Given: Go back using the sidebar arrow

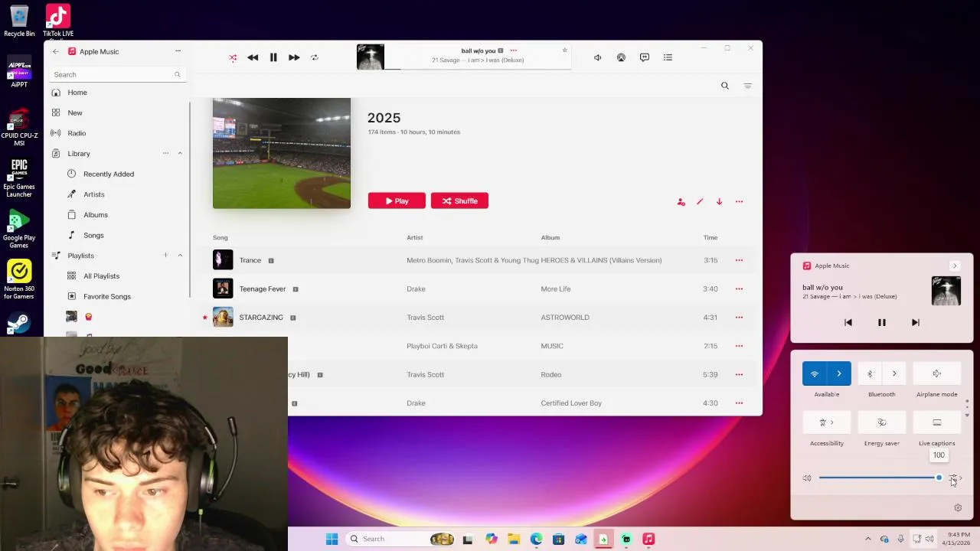Looking at the screenshot, I should tap(56, 51).
